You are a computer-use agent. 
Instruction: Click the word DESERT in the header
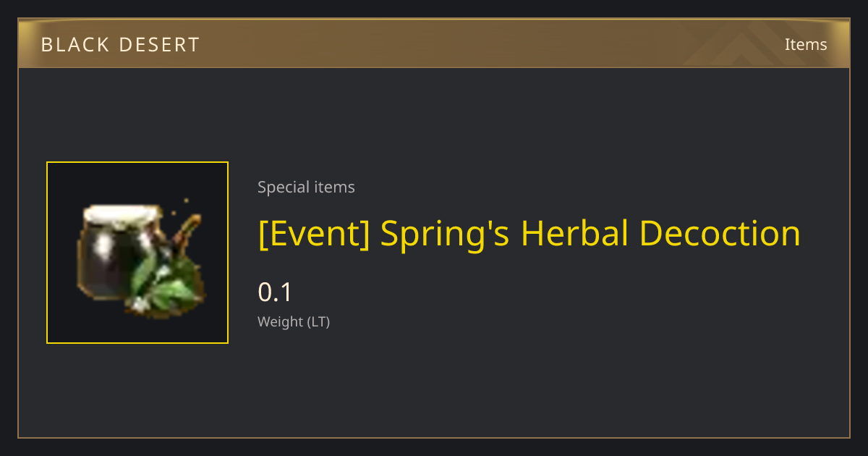[x=163, y=45]
